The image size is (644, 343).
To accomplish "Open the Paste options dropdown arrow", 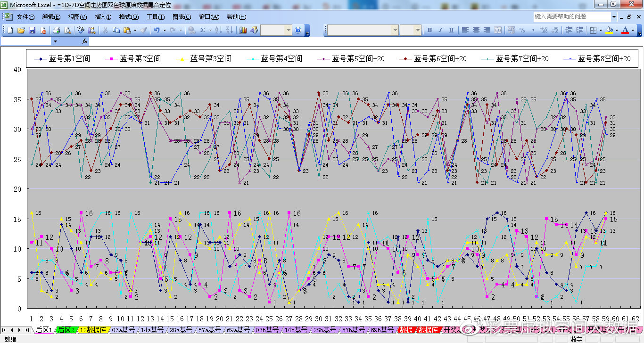I will 134,29.
